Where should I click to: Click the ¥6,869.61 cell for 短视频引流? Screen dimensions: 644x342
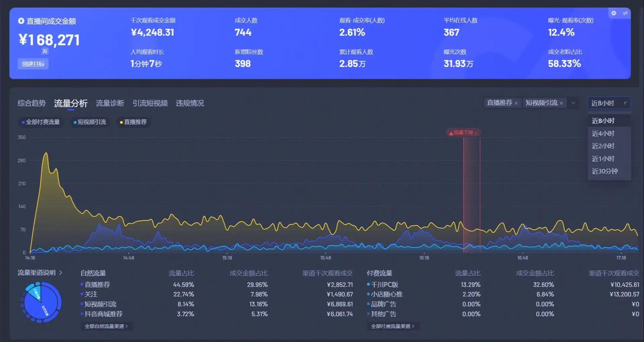coord(340,304)
